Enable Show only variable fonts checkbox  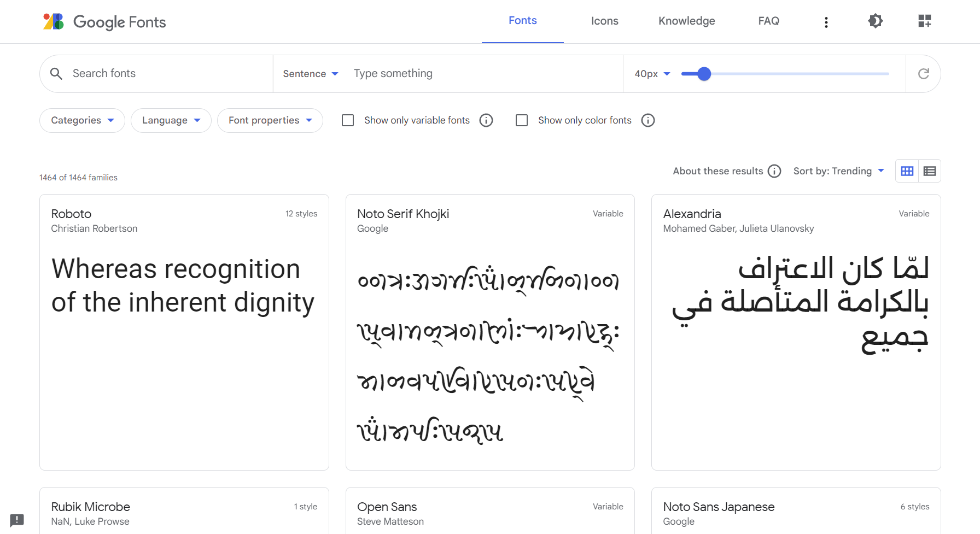(348, 120)
